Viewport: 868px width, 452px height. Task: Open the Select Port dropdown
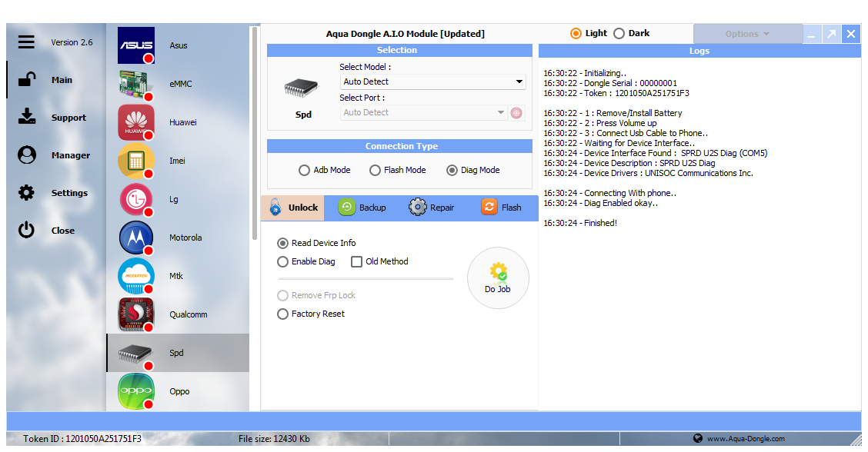coord(423,113)
